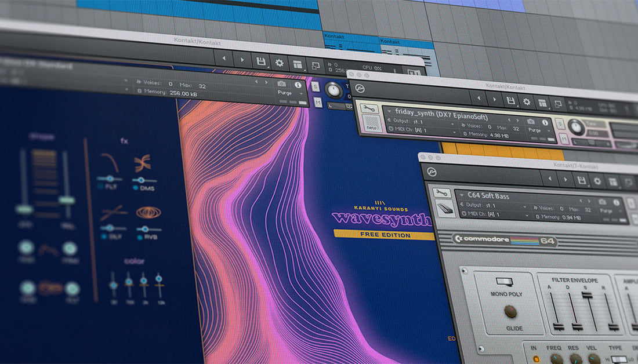Click snapshot camera icon in C64 Soft Bass header

pos(602,202)
